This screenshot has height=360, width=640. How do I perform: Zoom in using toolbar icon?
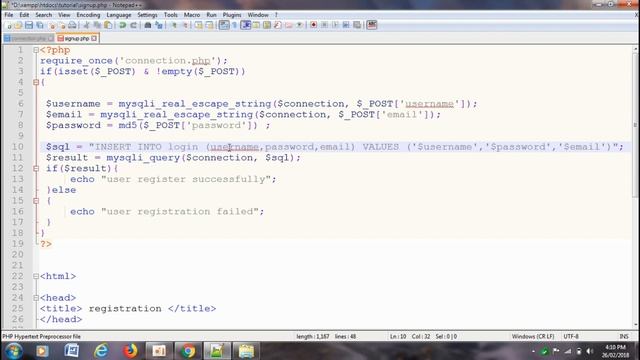tap(174, 25)
